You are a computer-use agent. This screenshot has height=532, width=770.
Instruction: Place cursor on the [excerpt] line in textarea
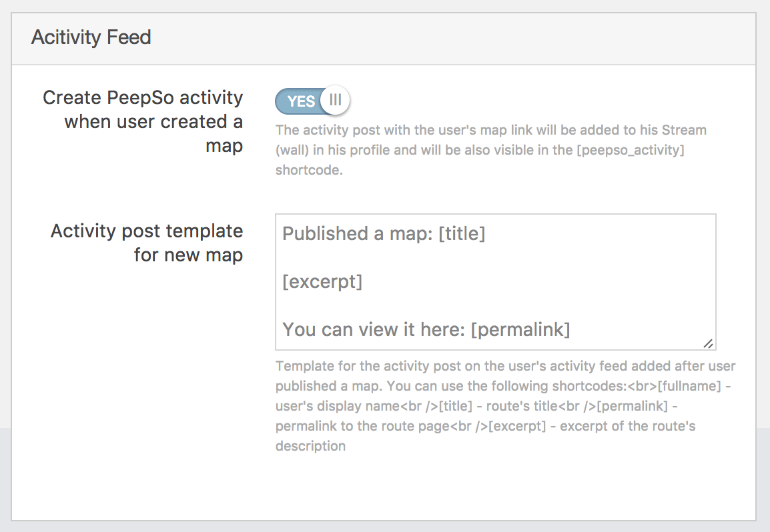(x=322, y=282)
